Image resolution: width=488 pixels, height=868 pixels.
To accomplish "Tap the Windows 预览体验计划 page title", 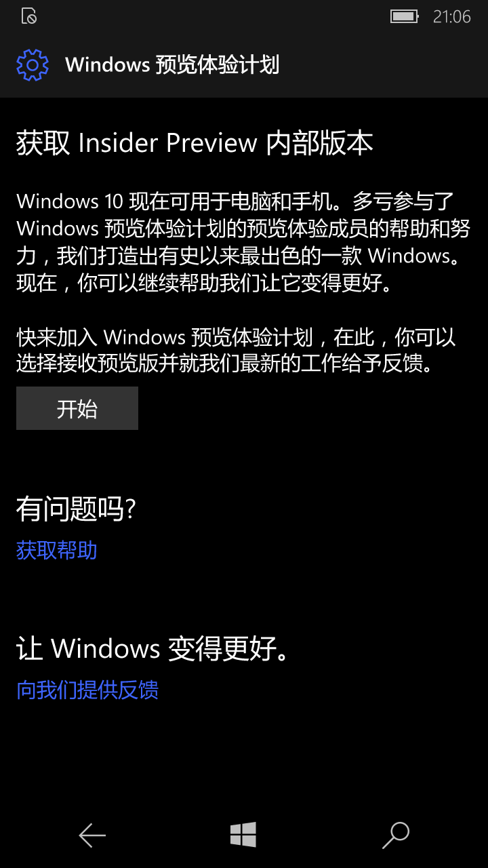I will (x=172, y=65).
